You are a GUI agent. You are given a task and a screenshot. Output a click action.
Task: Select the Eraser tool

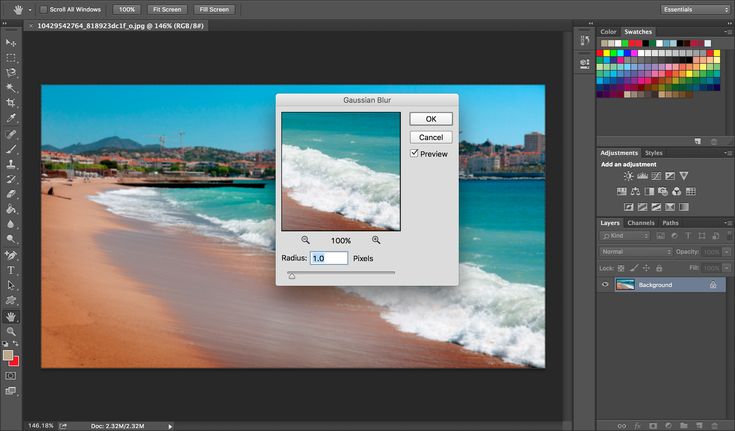click(x=11, y=194)
